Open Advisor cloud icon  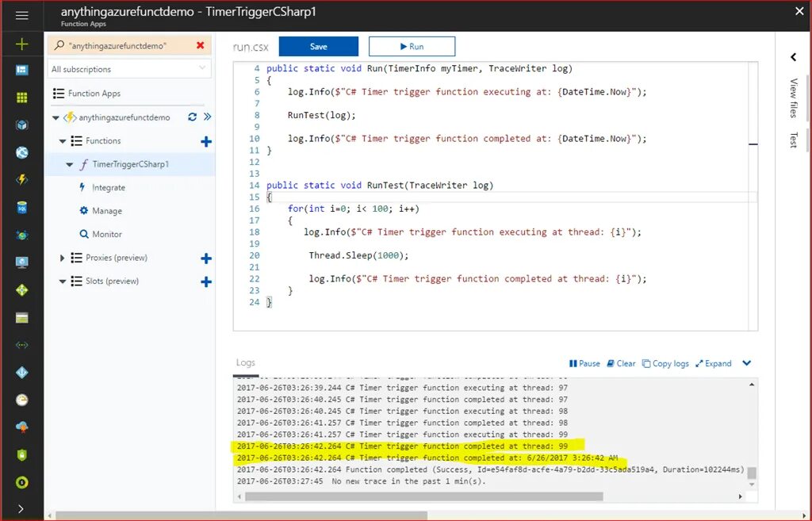tap(21, 427)
